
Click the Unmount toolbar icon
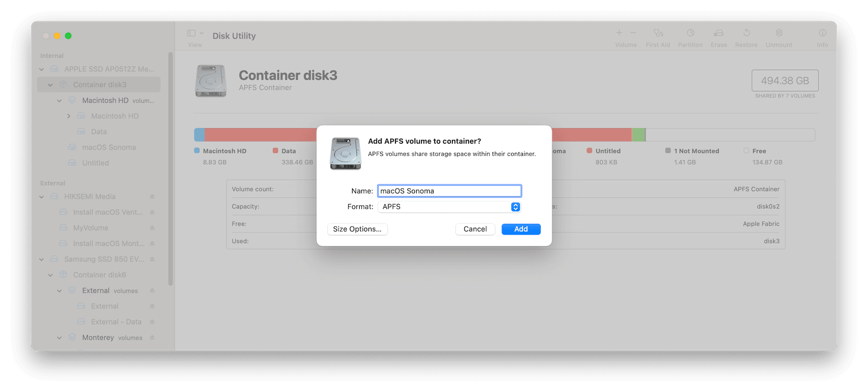(779, 33)
